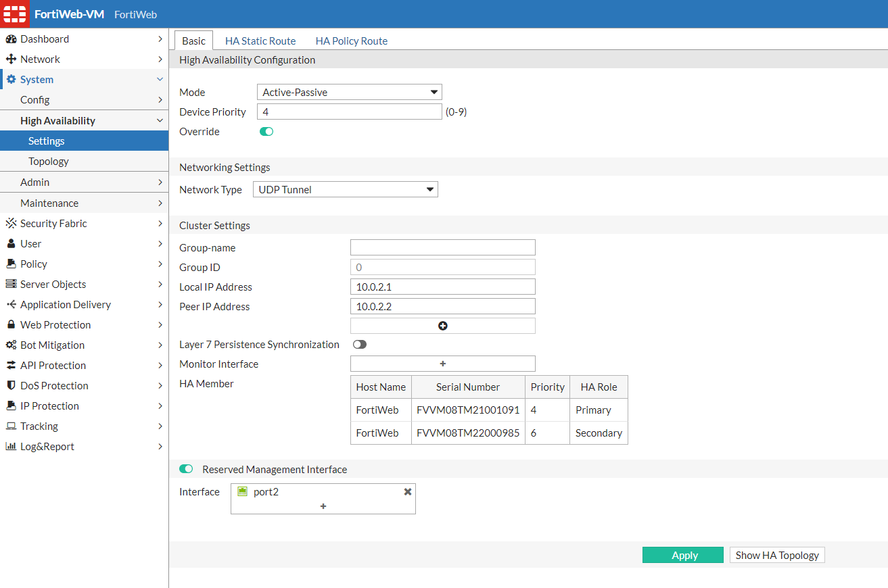Open the Security Fabric sidebar icon
This screenshot has height=588, width=888.
click(11, 223)
